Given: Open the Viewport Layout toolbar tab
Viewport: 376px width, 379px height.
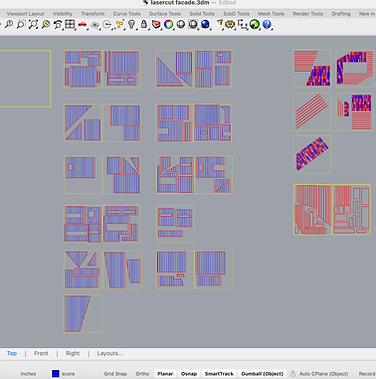Looking at the screenshot, I should click(x=25, y=14).
